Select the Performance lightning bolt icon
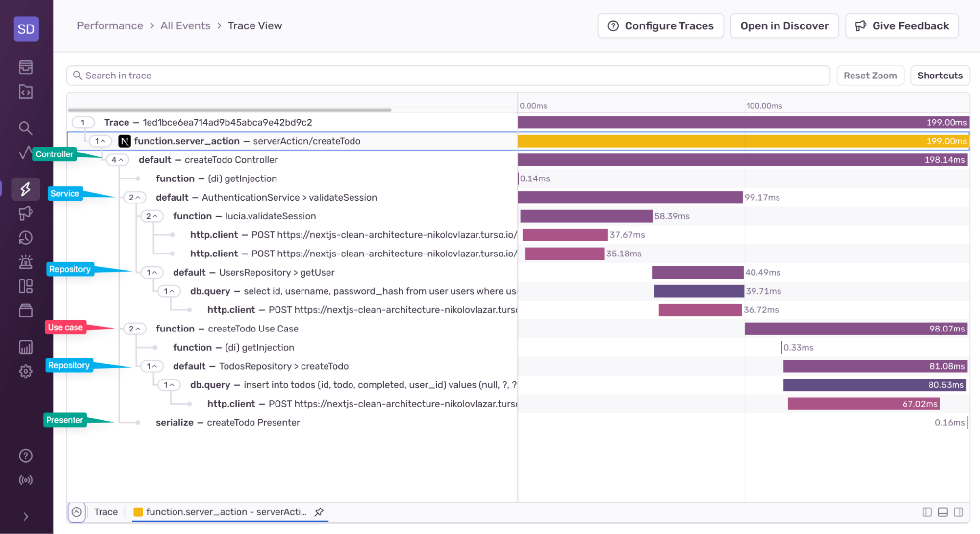980x534 pixels. tap(25, 189)
